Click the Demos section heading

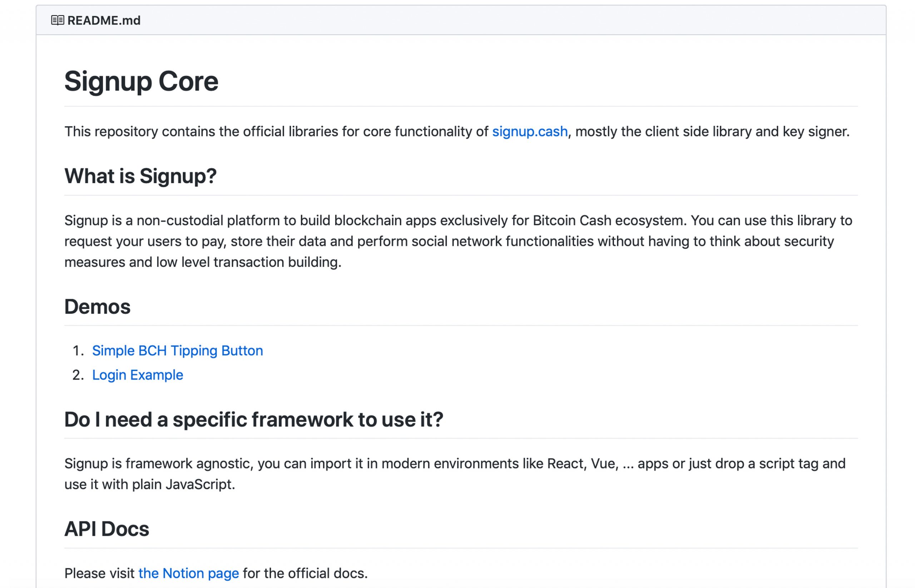pos(97,307)
